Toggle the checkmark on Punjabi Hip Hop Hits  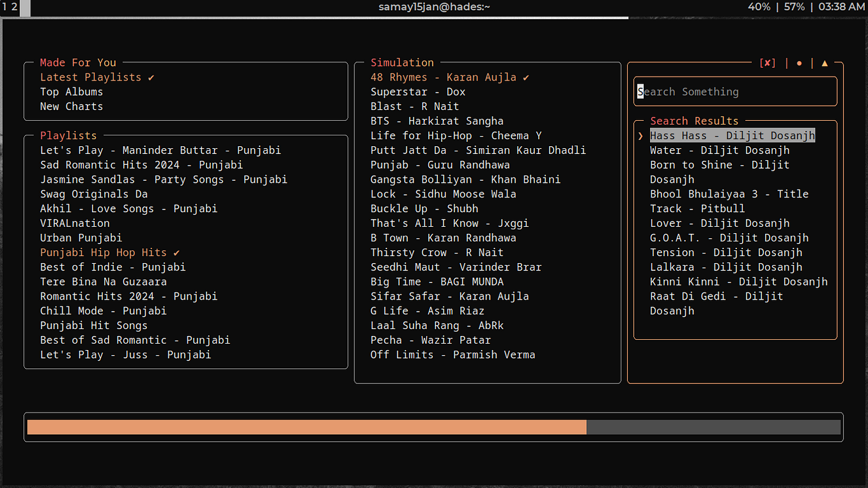pyautogui.click(x=174, y=252)
